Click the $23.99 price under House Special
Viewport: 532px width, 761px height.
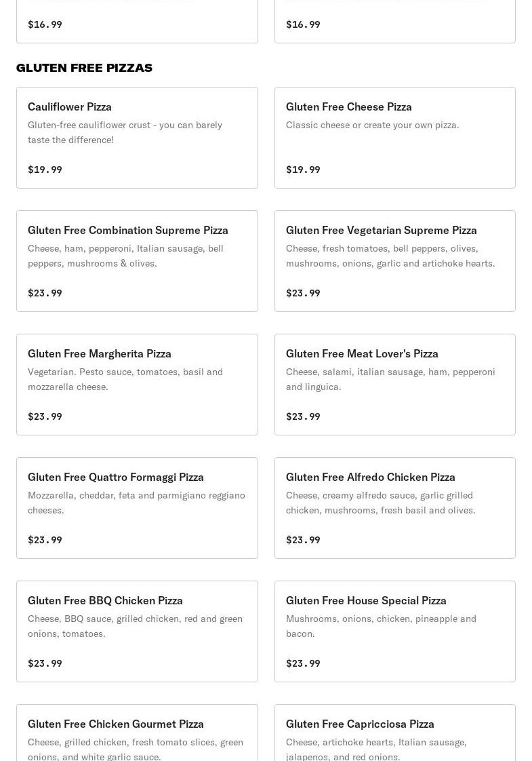[x=303, y=663]
